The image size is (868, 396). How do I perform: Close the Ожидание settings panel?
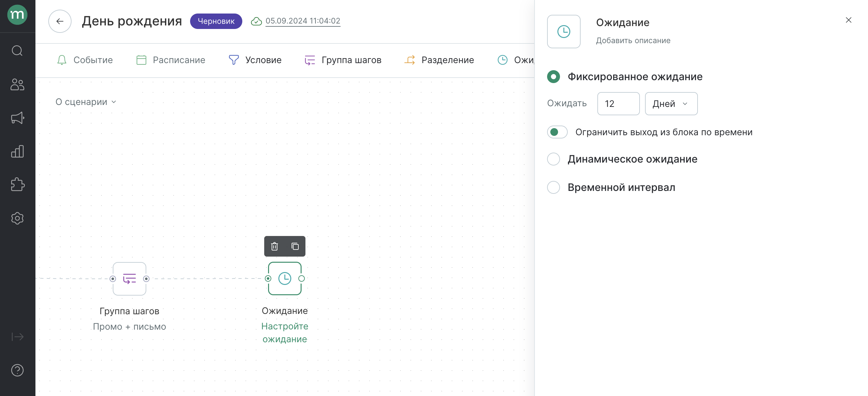click(x=848, y=20)
